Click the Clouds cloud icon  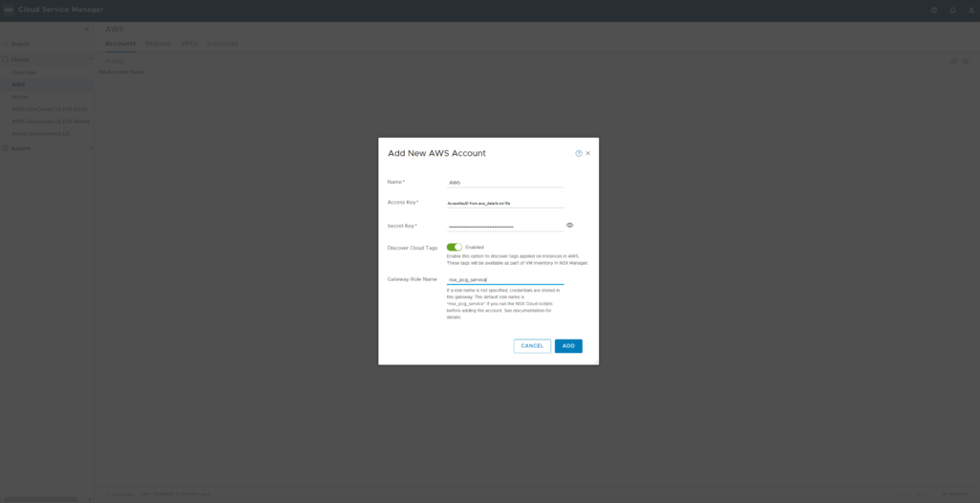5,59
